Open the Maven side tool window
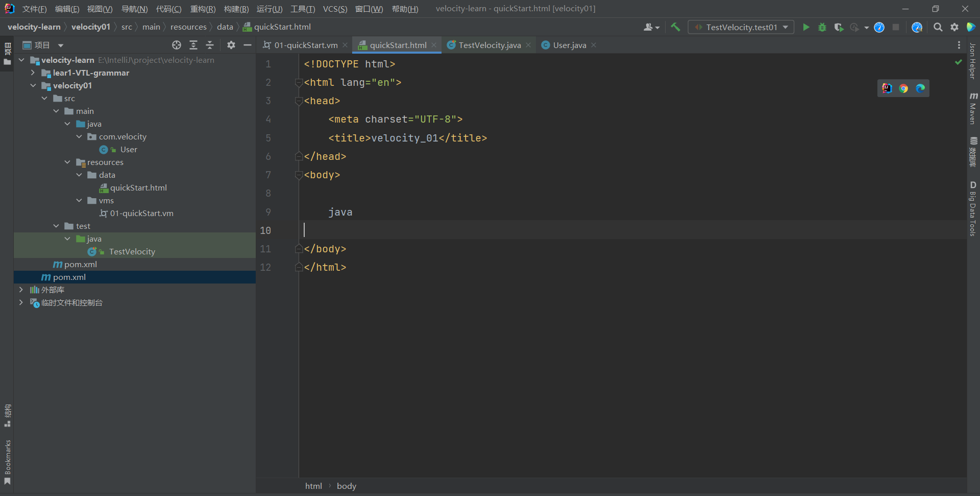 [x=973, y=108]
